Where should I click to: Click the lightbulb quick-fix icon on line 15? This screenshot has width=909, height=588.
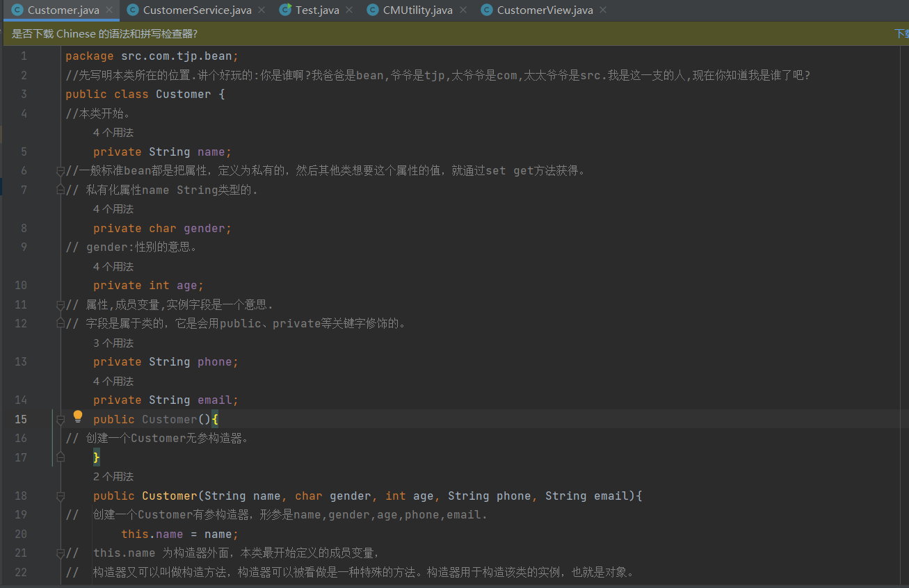[x=78, y=416]
